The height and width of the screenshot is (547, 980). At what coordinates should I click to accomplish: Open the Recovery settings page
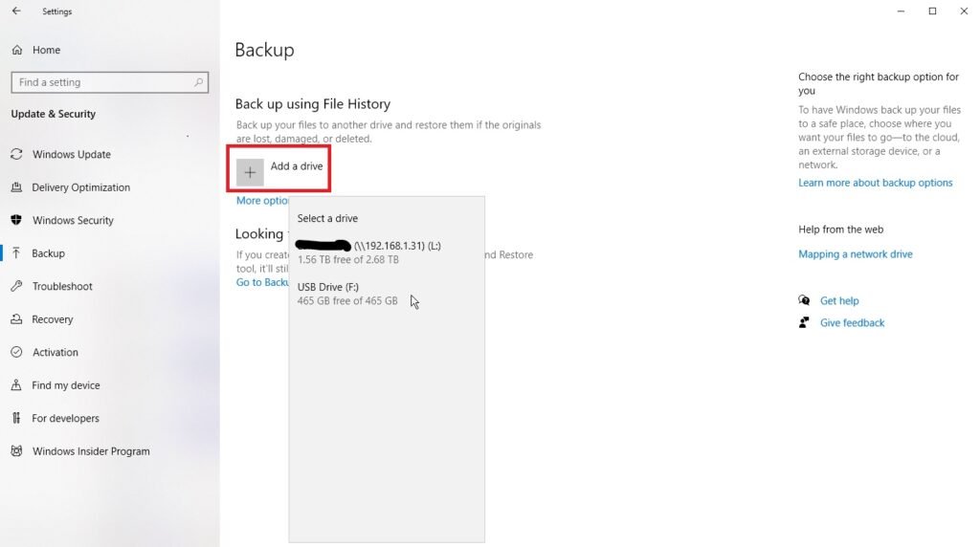pos(53,319)
